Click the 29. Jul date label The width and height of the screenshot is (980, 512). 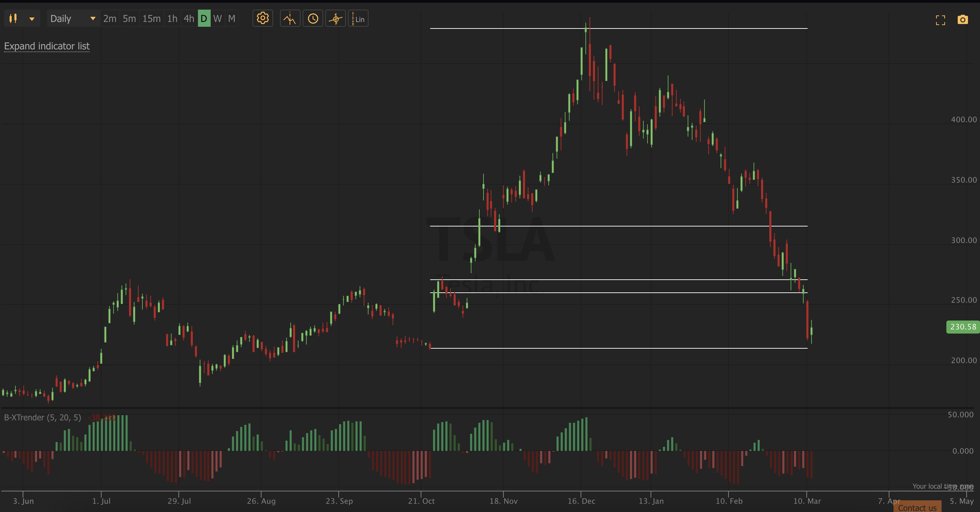pyautogui.click(x=179, y=501)
